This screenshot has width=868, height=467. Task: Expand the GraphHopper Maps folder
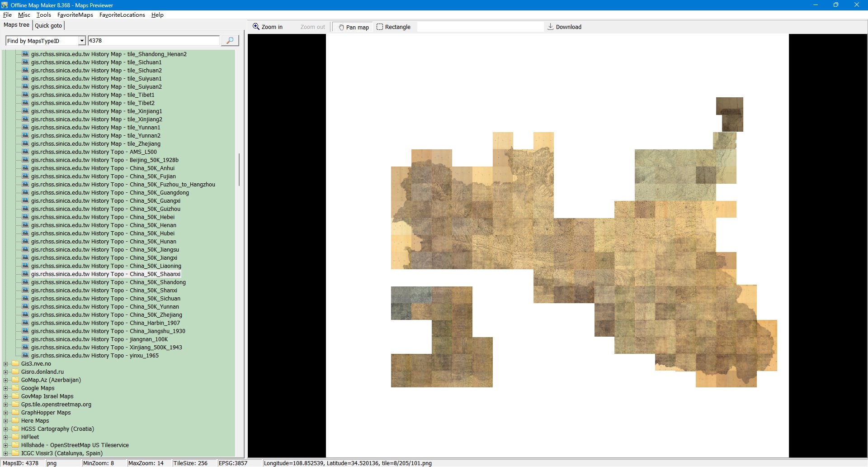[x=5, y=413]
